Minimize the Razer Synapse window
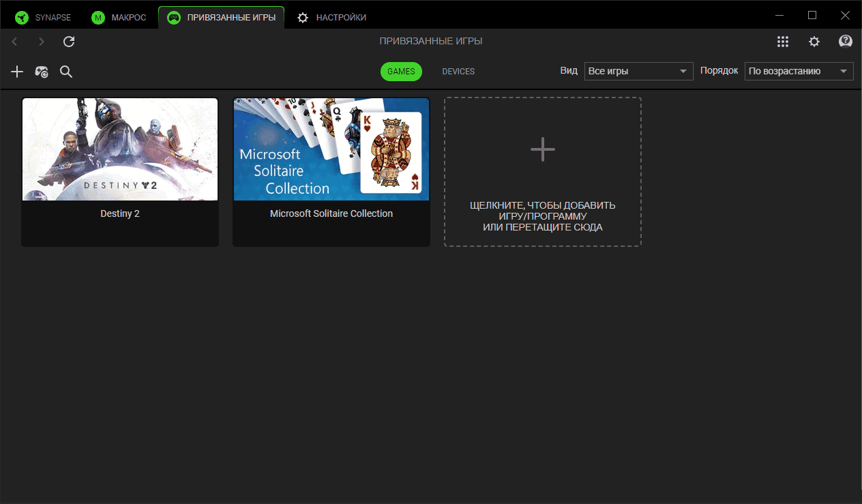The image size is (862, 504). 781,15
